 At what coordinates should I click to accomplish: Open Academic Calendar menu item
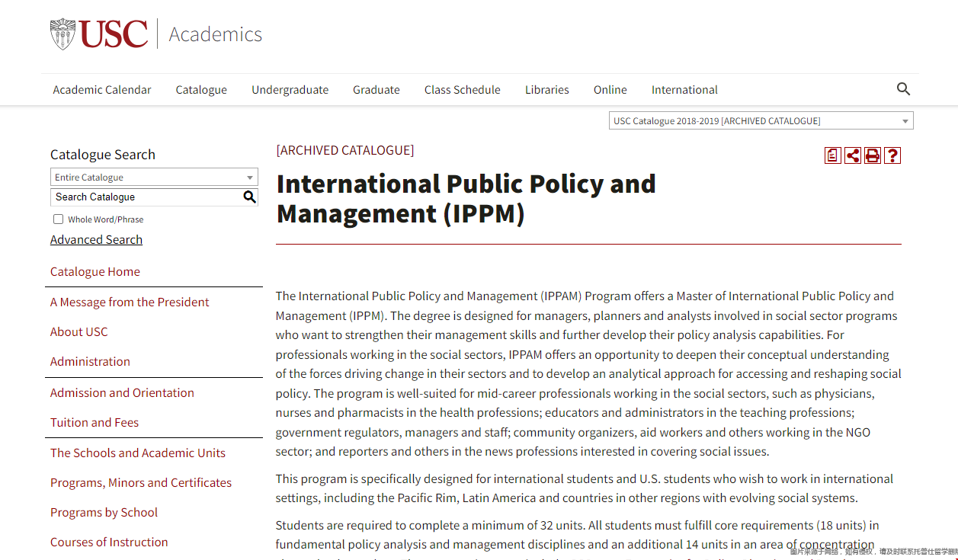coord(102,90)
